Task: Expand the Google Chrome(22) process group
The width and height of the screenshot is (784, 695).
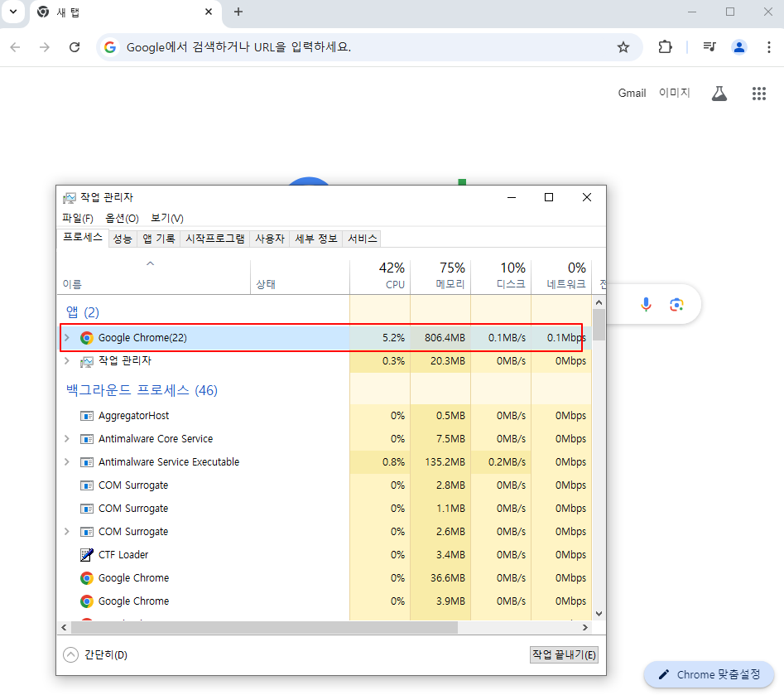Action: tap(66, 338)
